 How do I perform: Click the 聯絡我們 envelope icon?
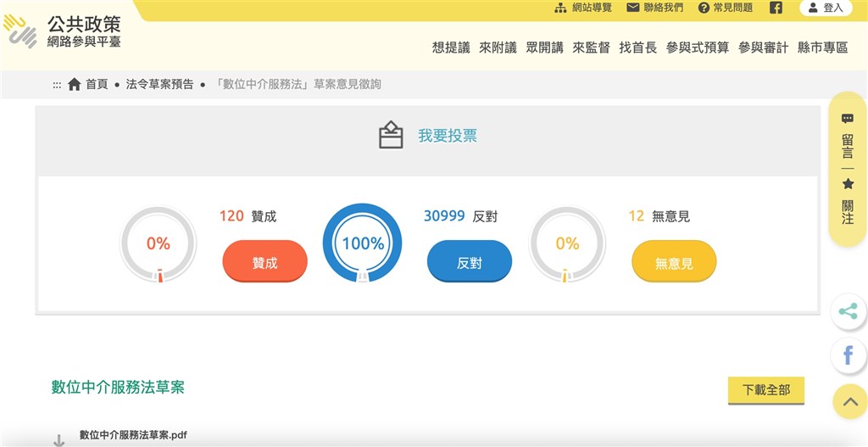(x=632, y=8)
